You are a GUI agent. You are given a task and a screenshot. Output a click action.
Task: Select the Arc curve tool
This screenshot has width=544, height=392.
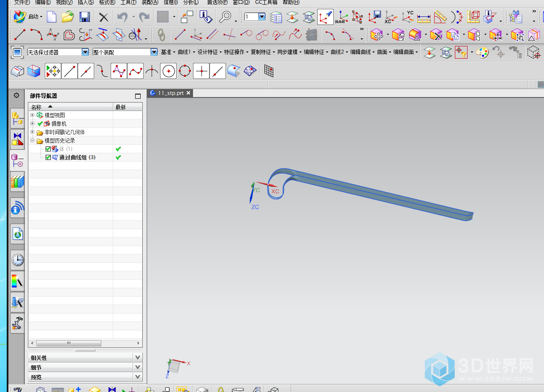pos(36,35)
